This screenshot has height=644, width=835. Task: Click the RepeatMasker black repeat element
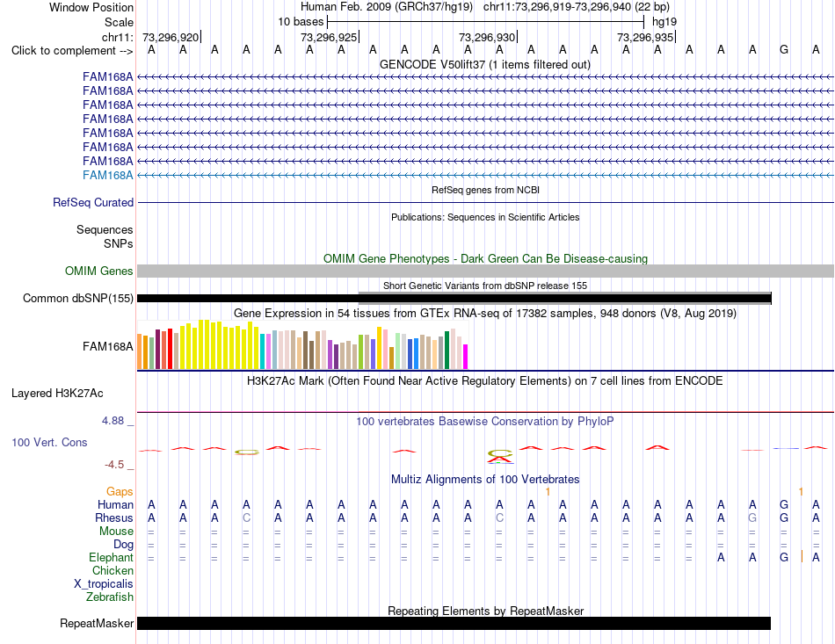(454, 623)
